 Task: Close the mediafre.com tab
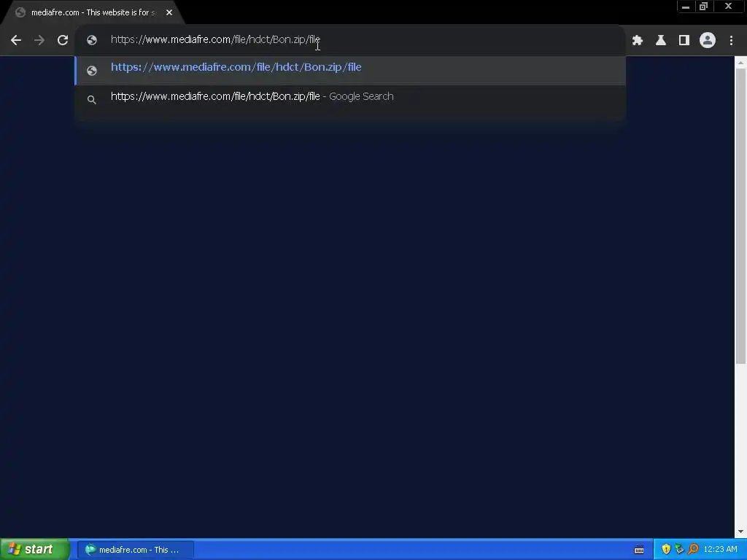[169, 13]
